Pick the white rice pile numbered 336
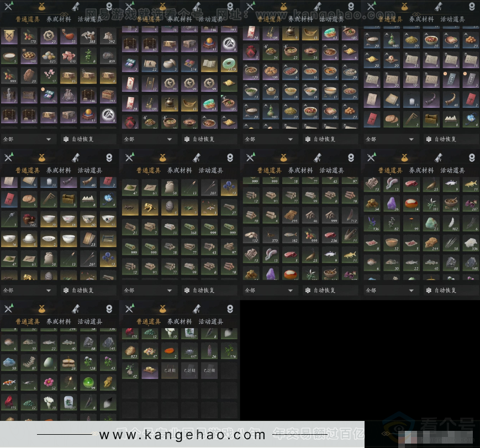480x448 pixels. (471, 243)
